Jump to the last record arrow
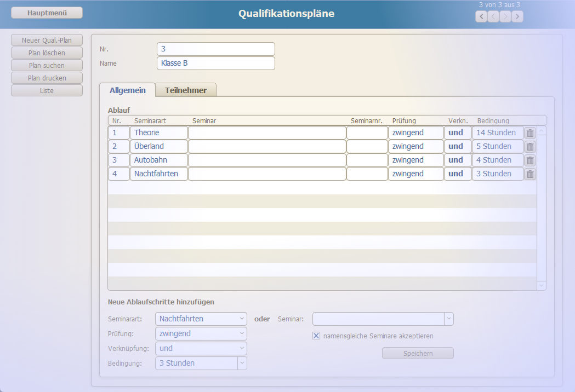Screen dimensions: 575x392 [517, 16]
